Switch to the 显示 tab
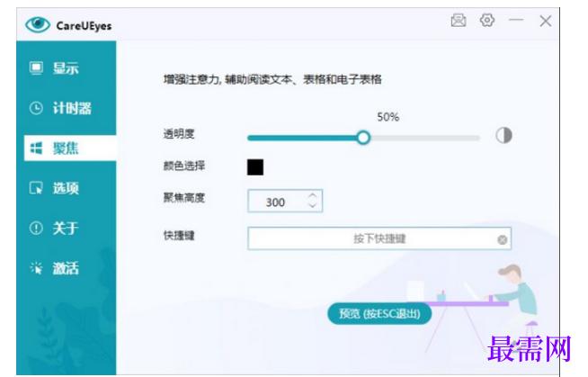 [67, 68]
